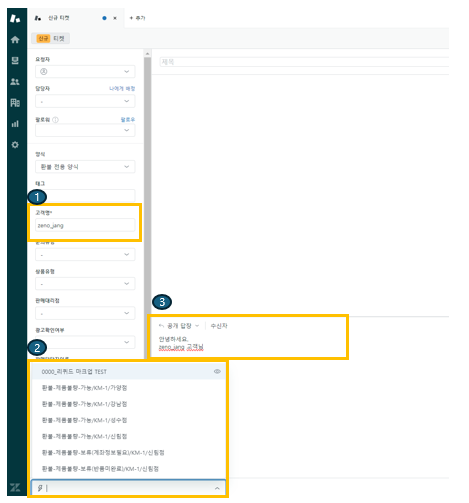Select macro 환불-제품불량-가능/KM-1/성수점

128,420
